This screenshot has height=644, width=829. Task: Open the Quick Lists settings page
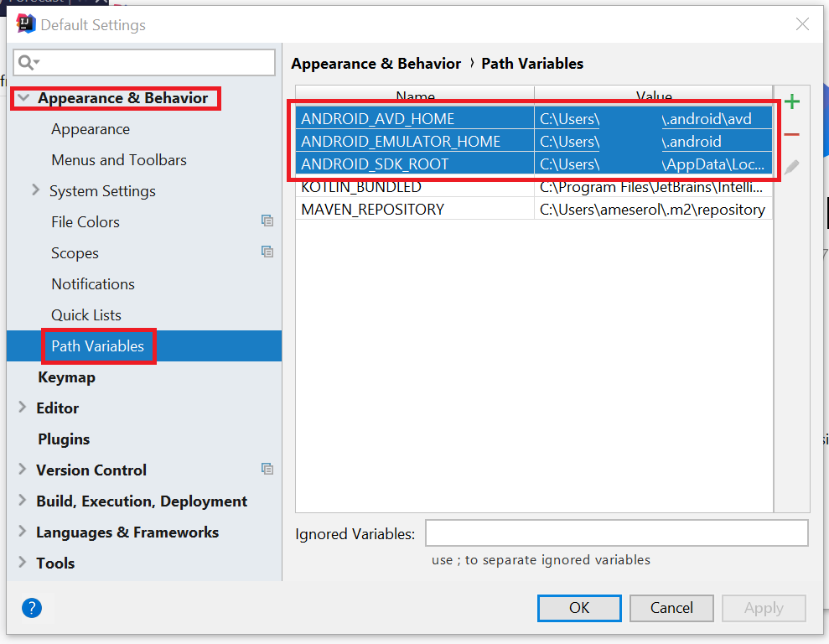[x=86, y=315]
